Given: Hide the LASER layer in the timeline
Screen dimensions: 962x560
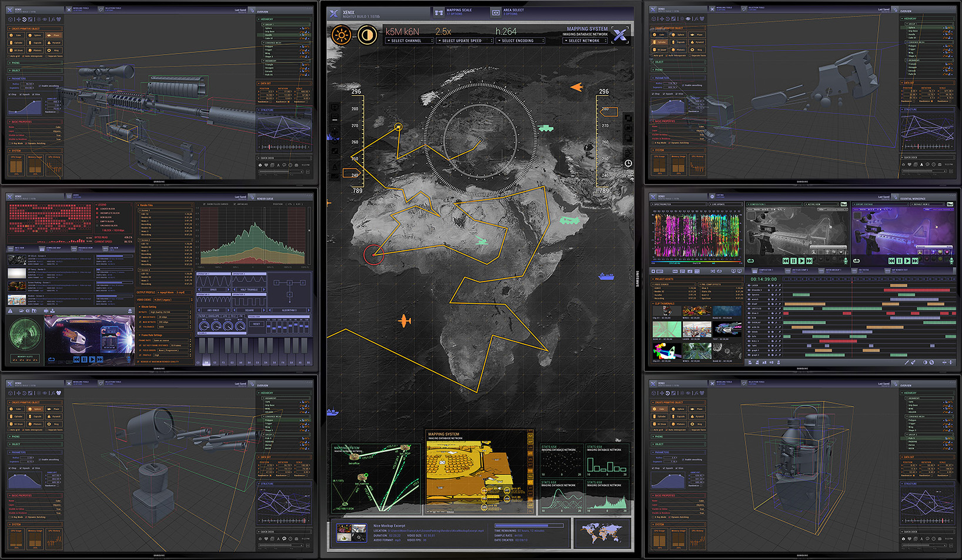Looking at the screenshot, I should point(749,286).
